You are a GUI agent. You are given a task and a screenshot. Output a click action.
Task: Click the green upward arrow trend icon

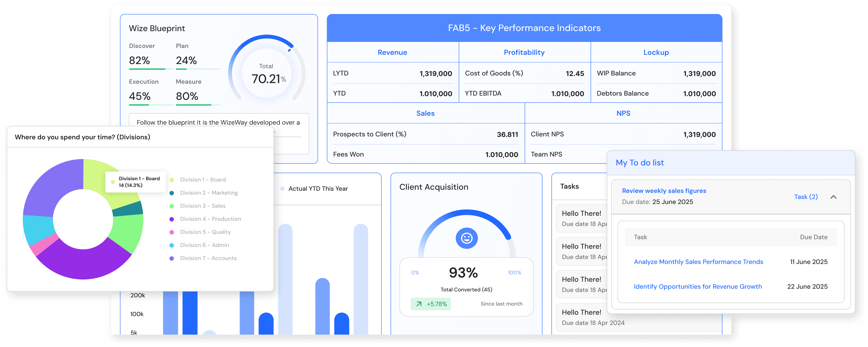point(419,304)
